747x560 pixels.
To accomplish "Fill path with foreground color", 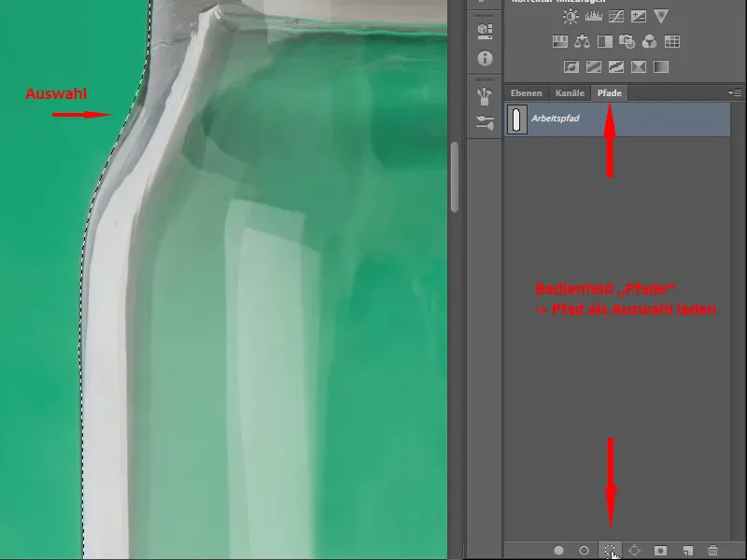I will click(558, 551).
